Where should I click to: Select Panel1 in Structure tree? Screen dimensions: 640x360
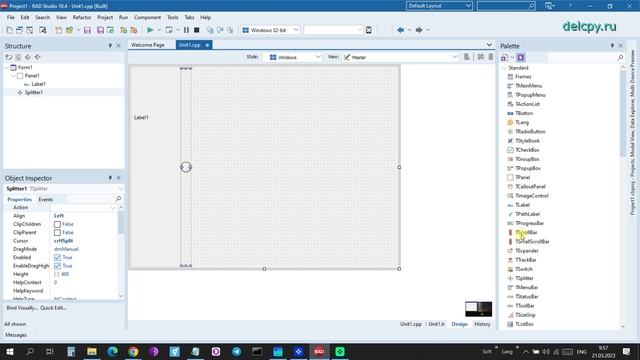click(32, 76)
